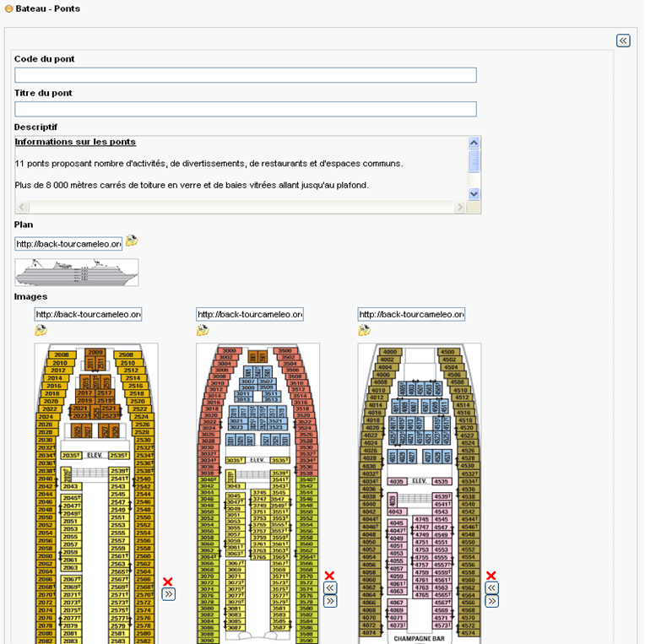This screenshot has width=645, height=644.
Task: Collapse the panel using top-right << button
Action: 623,41
